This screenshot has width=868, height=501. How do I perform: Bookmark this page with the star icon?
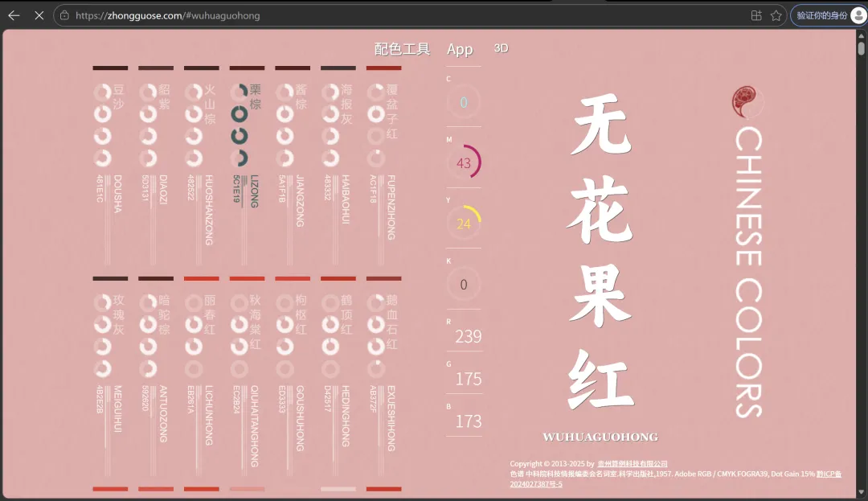tap(776, 15)
